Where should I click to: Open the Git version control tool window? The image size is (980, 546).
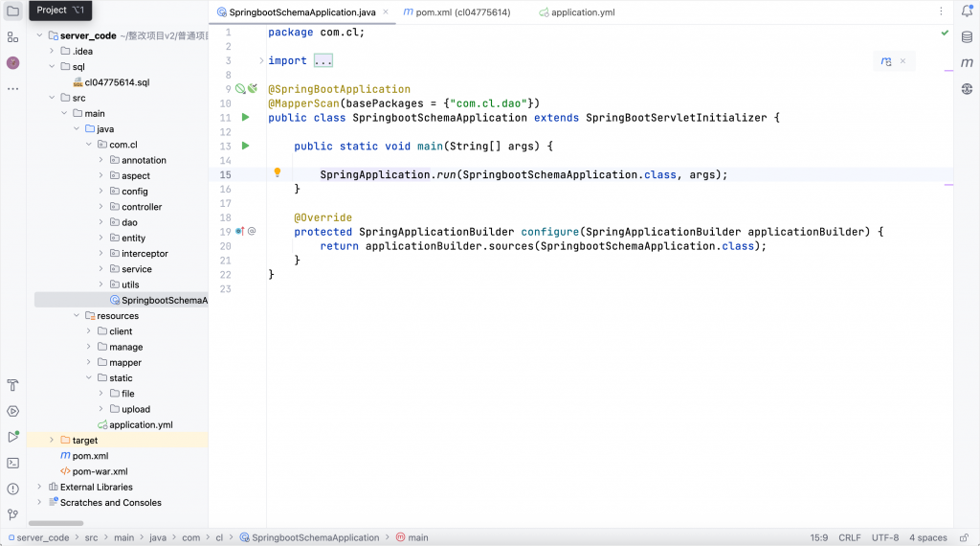(12, 514)
